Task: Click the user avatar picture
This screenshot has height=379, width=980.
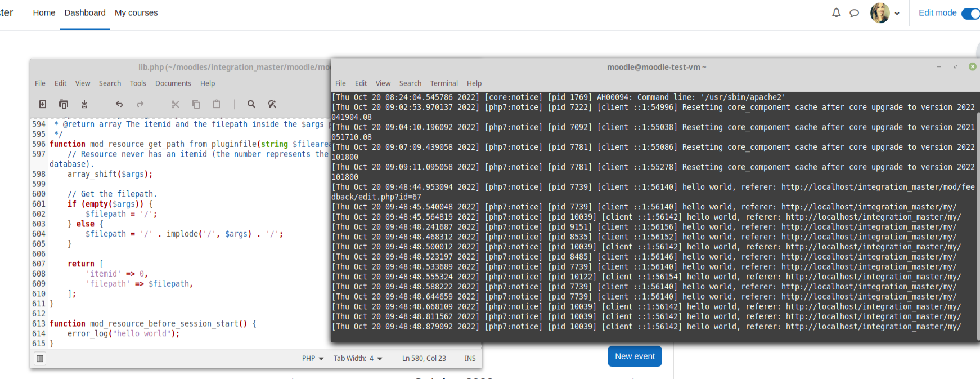Action: 880,12
